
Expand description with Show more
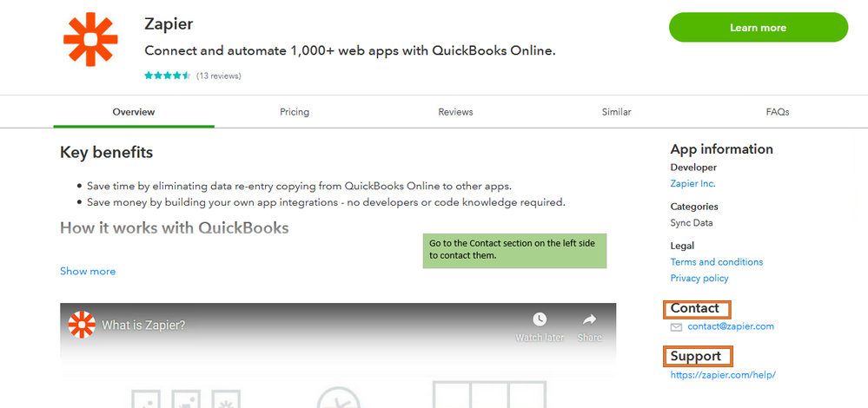88,271
